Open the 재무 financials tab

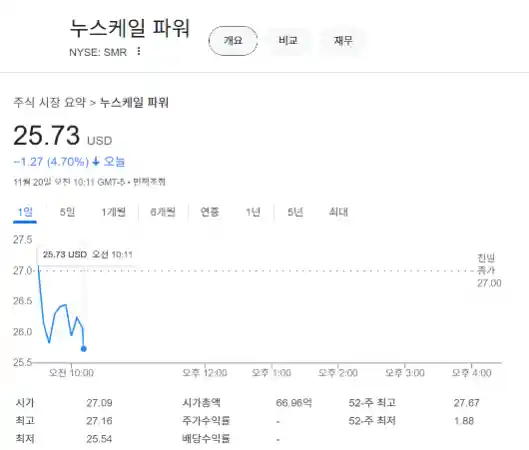(x=343, y=41)
